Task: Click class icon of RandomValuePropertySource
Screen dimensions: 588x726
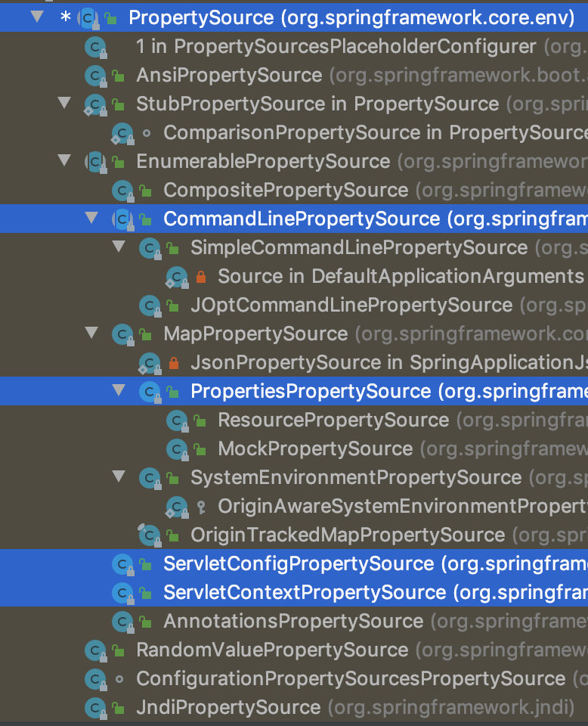Action: [x=96, y=650]
